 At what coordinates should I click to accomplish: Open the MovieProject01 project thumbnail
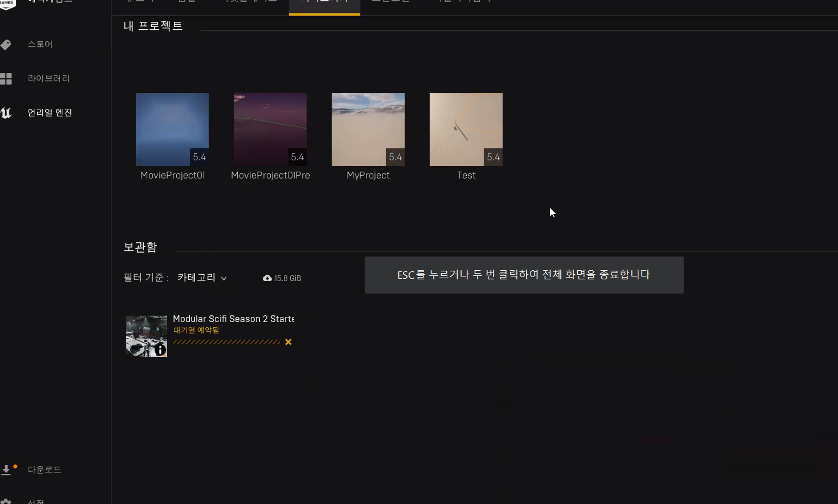pyautogui.click(x=172, y=129)
